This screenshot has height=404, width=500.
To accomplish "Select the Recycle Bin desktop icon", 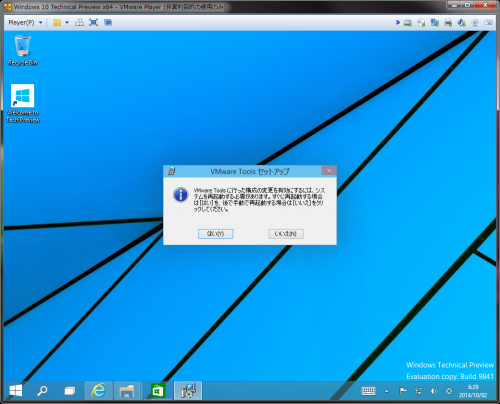I will [23, 50].
